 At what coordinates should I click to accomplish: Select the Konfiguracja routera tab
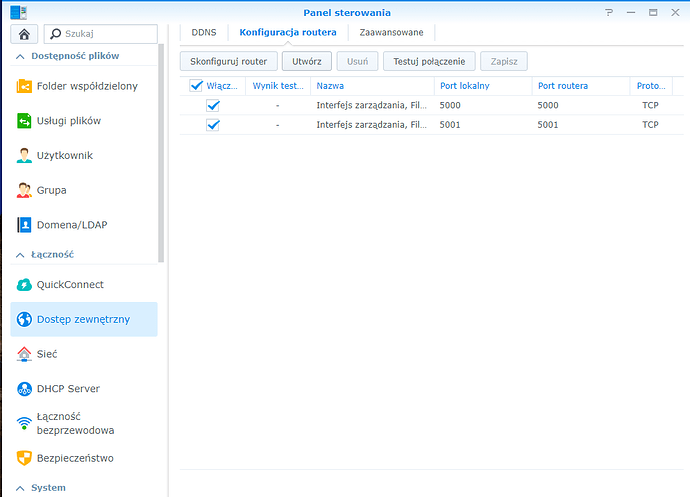288,33
